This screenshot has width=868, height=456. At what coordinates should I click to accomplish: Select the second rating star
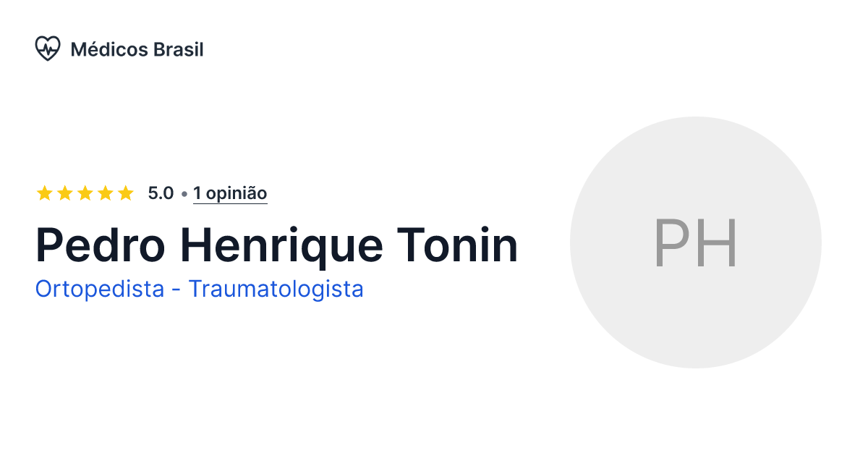(65, 193)
